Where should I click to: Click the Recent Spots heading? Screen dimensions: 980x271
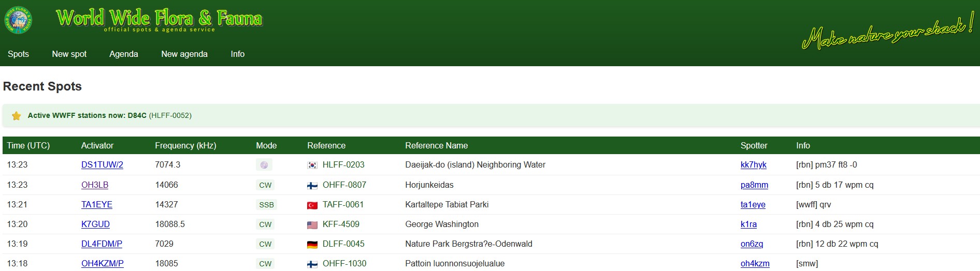tap(42, 86)
